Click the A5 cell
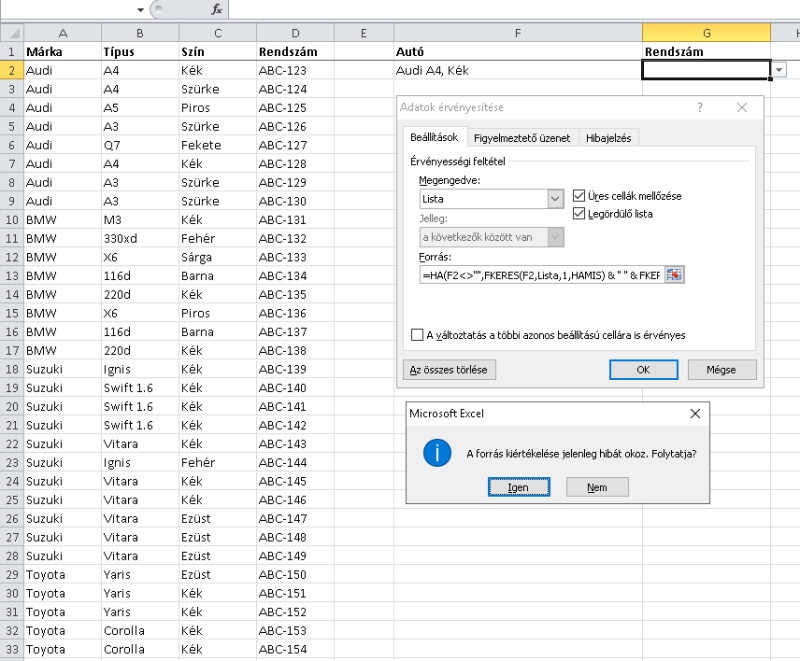 click(140, 108)
